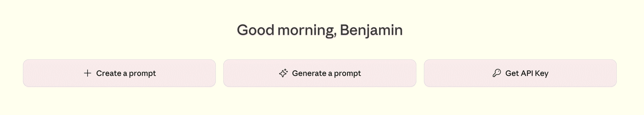644x115 pixels.
Task: Click the plus icon beside Create a prompt
Action: point(87,73)
